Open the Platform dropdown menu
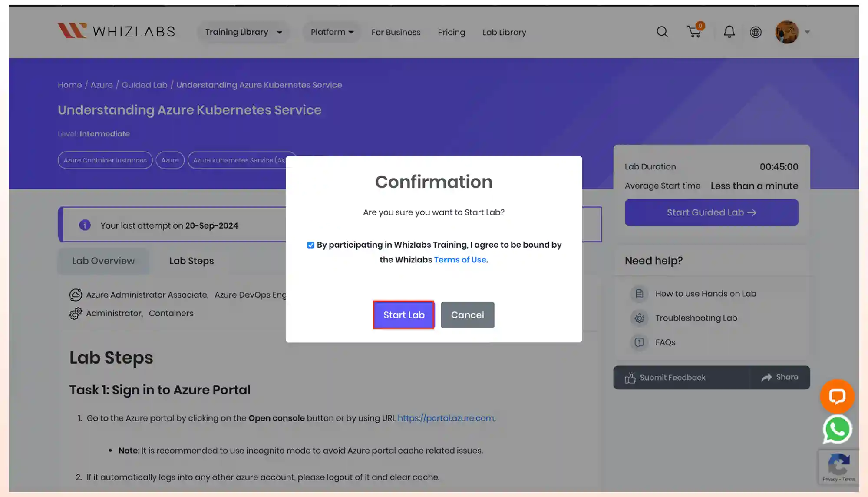The width and height of the screenshot is (868, 497). click(x=332, y=32)
